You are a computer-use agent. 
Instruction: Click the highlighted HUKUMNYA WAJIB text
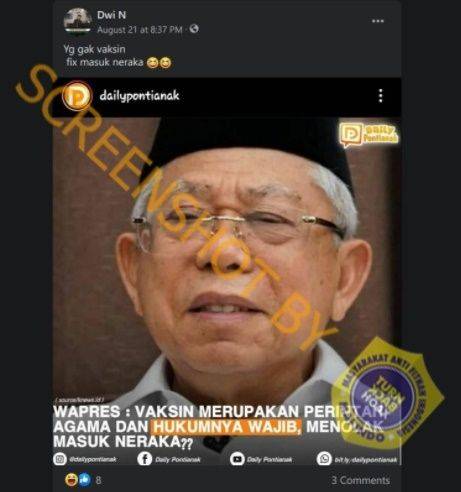pyautogui.click(x=226, y=427)
